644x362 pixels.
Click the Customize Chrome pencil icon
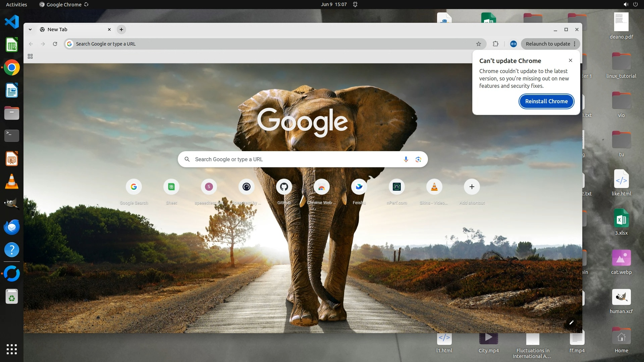pos(572,322)
